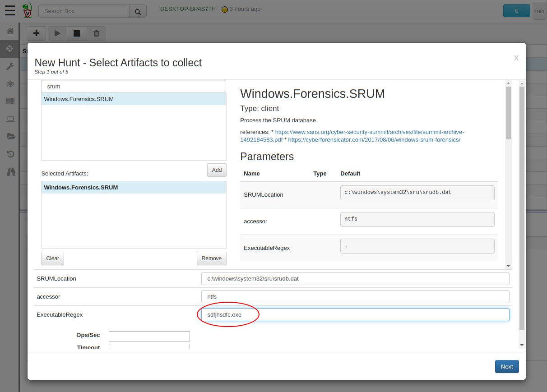Click the Remove button
547x392 pixels.
click(211, 258)
